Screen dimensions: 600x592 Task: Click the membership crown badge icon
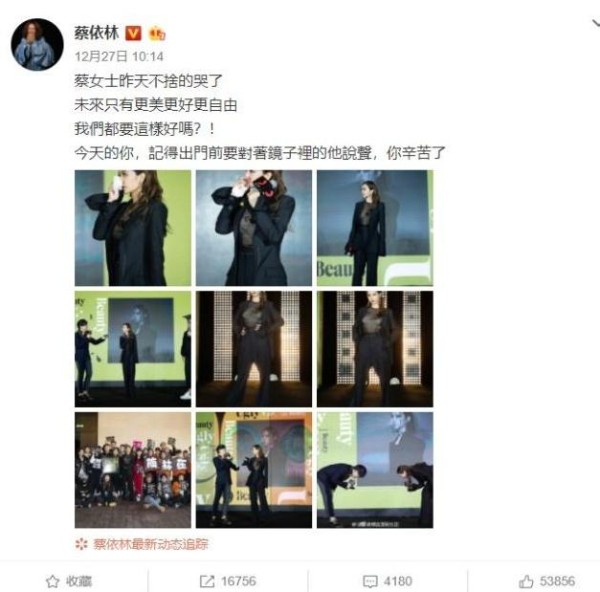point(157,34)
